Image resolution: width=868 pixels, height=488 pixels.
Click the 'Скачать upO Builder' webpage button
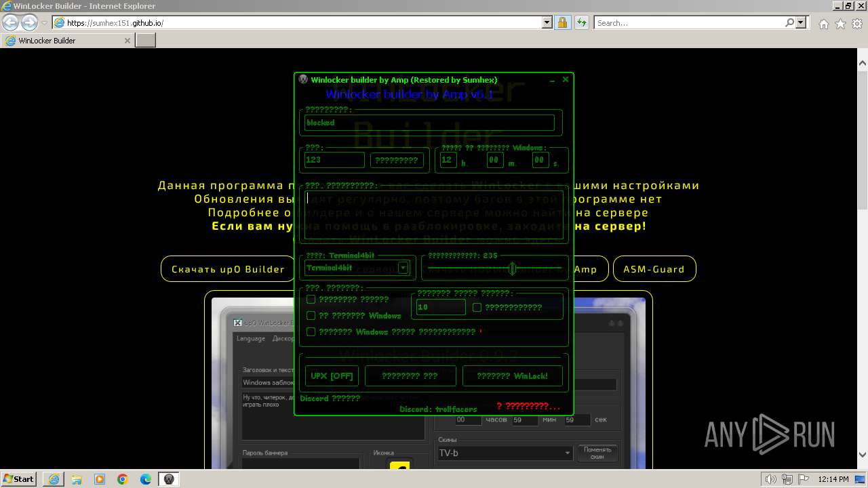228,269
